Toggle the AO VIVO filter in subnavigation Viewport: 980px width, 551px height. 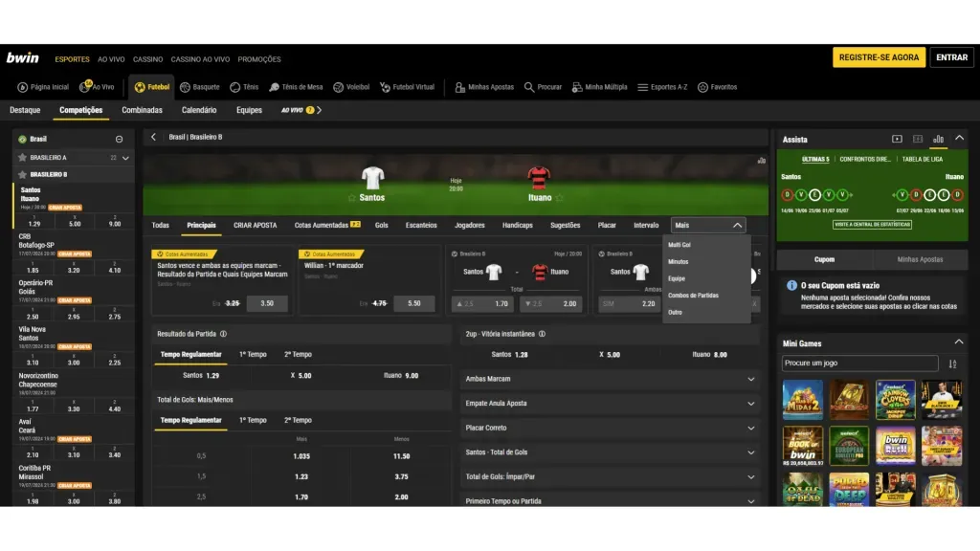coord(295,109)
